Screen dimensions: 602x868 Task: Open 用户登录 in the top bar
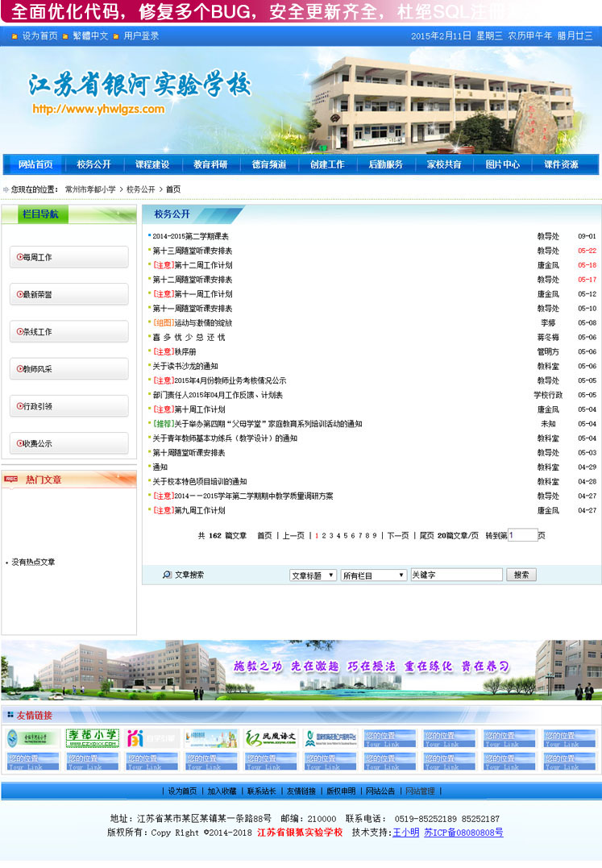(x=141, y=36)
